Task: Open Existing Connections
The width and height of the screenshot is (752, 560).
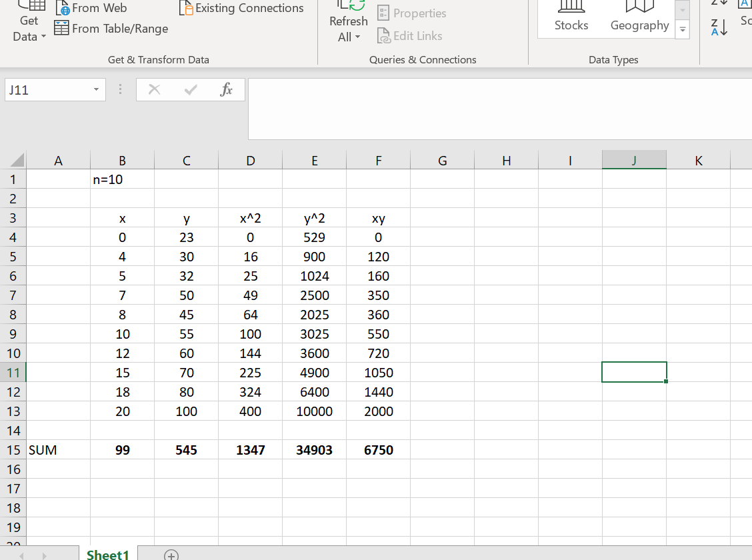Action: tap(242, 8)
